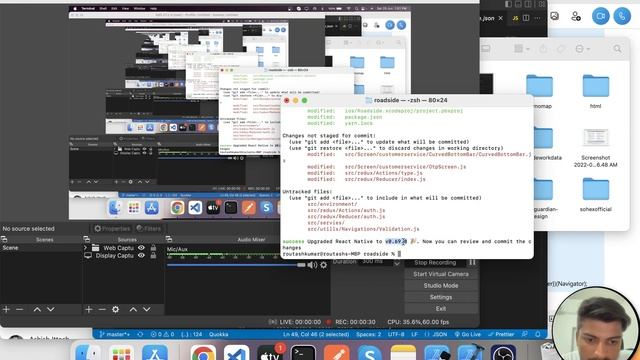
Task: Remove the selected scene in Scenes panel
Action: [19, 309]
